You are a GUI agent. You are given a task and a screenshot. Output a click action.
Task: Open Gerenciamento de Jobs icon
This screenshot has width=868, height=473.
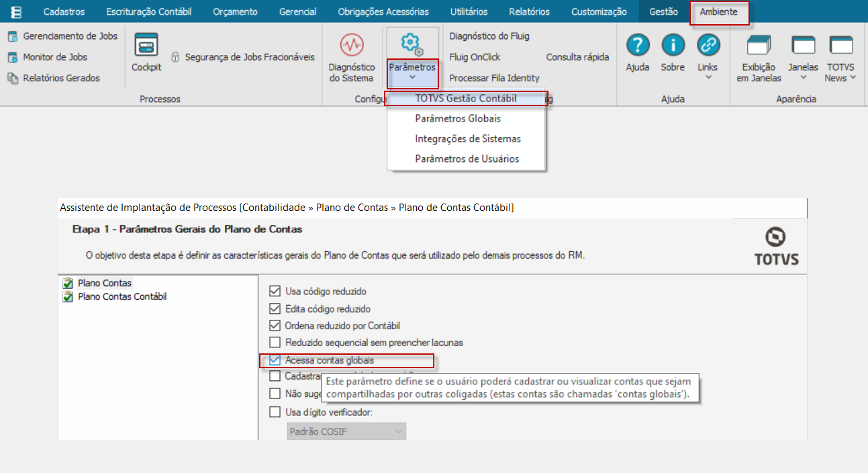point(12,36)
